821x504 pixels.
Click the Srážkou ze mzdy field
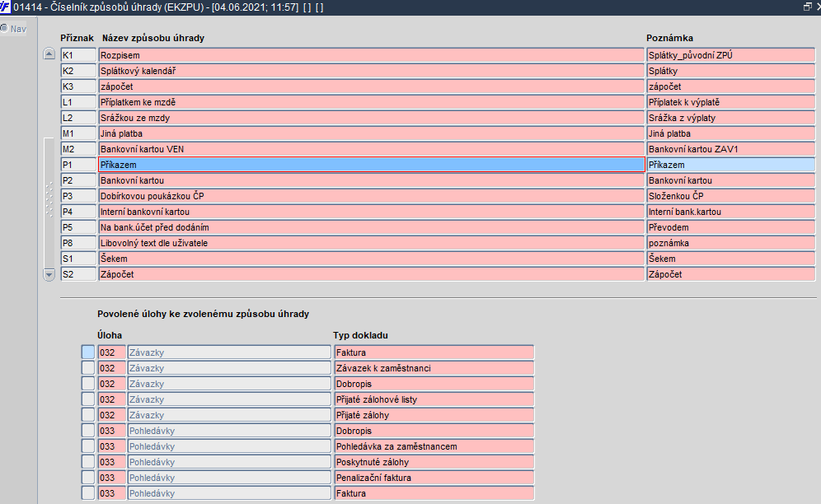[x=371, y=118]
